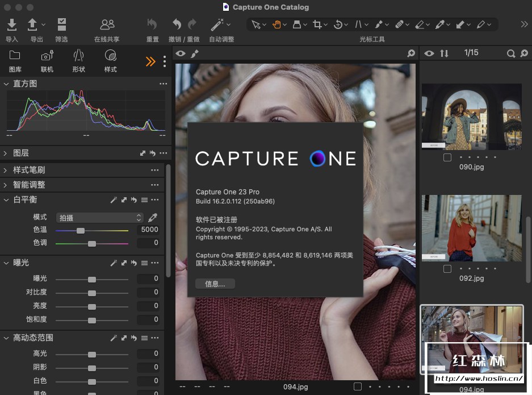Toggle the viewer eye visibility icon
Screen dimensions: 532x395
(x=181, y=53)
